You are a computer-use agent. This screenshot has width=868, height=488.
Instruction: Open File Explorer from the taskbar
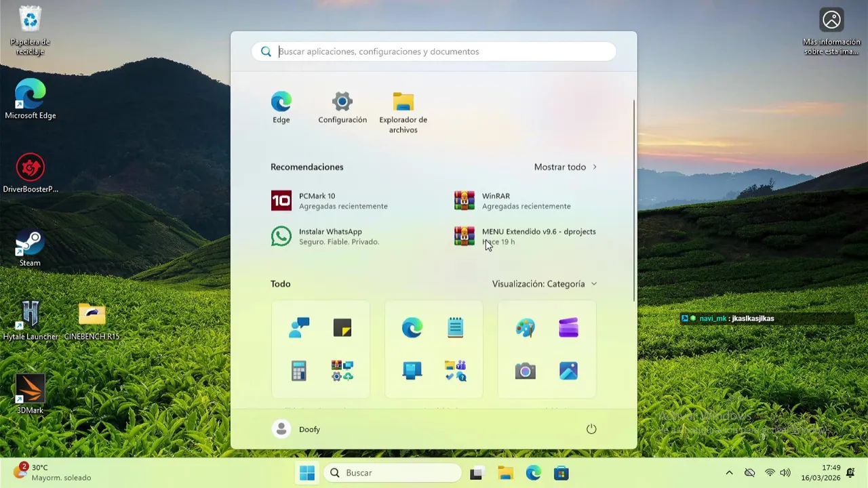(x=505, y=473)
